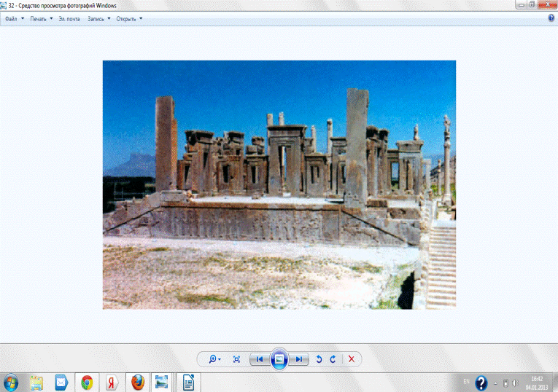This screenshot has width=558, height=392.
Task: Go to the previous photo
Action: pos(260,359)
